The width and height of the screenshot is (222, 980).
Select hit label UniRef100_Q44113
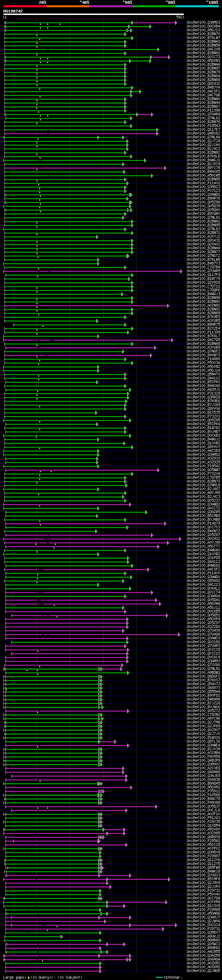203,561
